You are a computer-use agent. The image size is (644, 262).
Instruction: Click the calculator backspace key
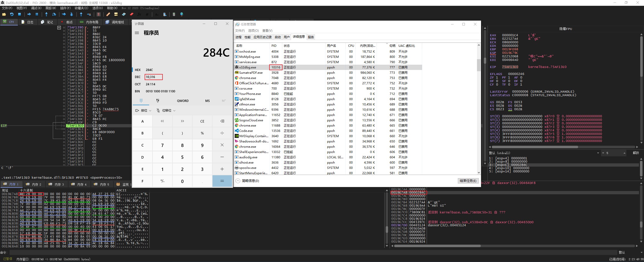pyautogui.click(x=222, y=121)
